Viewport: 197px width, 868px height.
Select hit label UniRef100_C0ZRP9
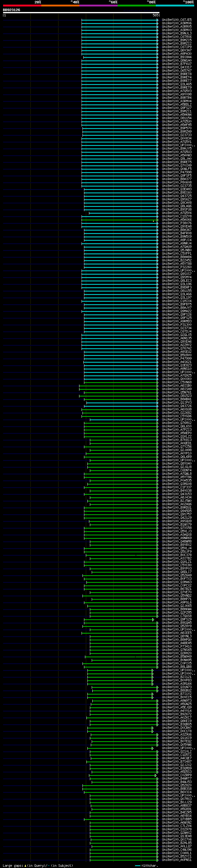177,775
